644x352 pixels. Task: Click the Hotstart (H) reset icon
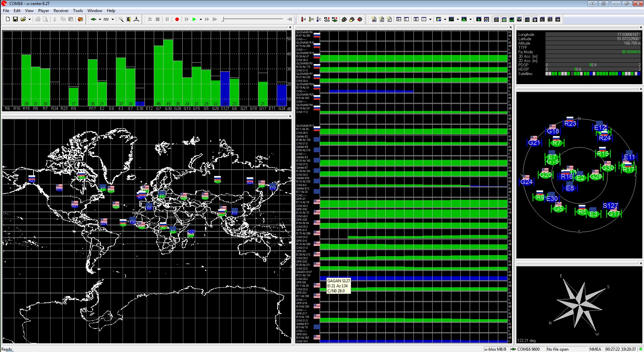click(303, 19)
